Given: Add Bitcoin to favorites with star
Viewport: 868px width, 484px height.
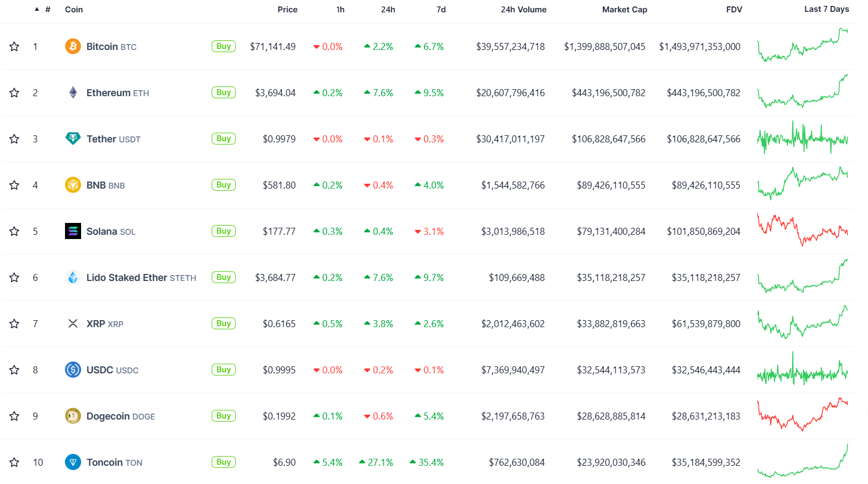Looking at the screenshot, I should [15, 47].
